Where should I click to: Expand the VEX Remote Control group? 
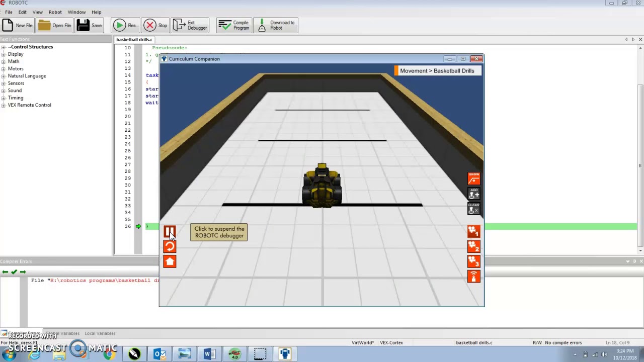(x=4, y=105)
